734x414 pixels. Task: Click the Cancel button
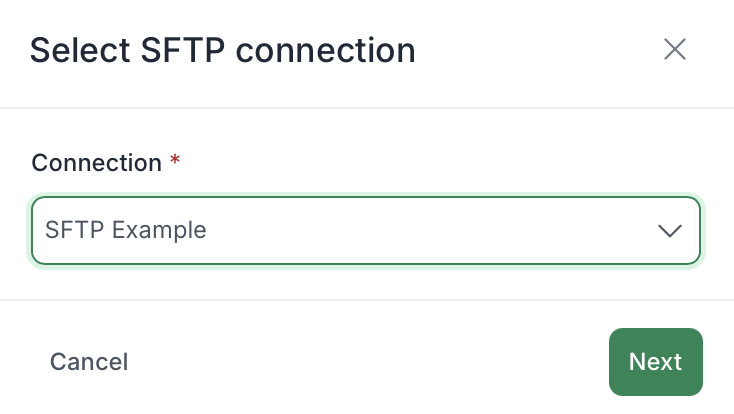point(89,362)
